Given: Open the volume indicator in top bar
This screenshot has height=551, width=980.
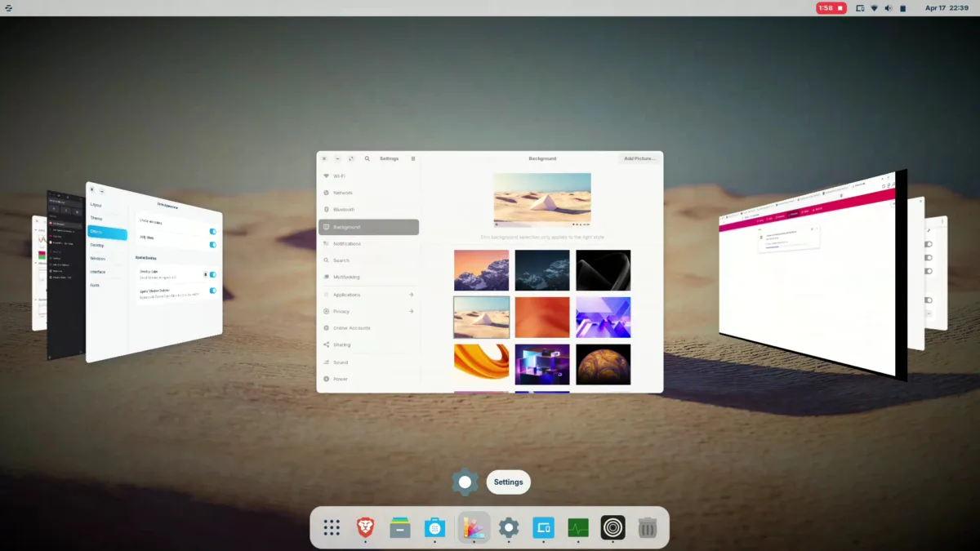Looking at the screenshot, I should pyautogui.click(x=888, y=8).
